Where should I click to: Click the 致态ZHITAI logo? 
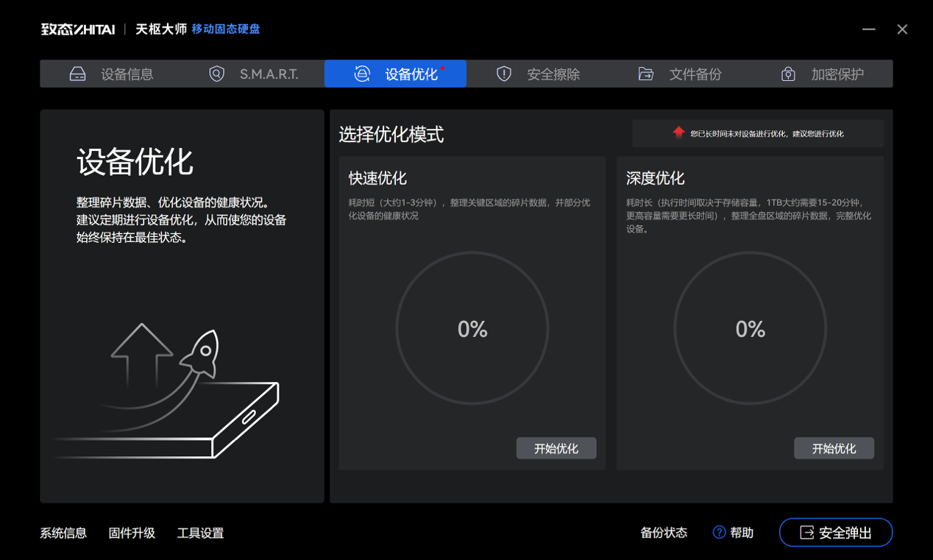tap(77, 29)
